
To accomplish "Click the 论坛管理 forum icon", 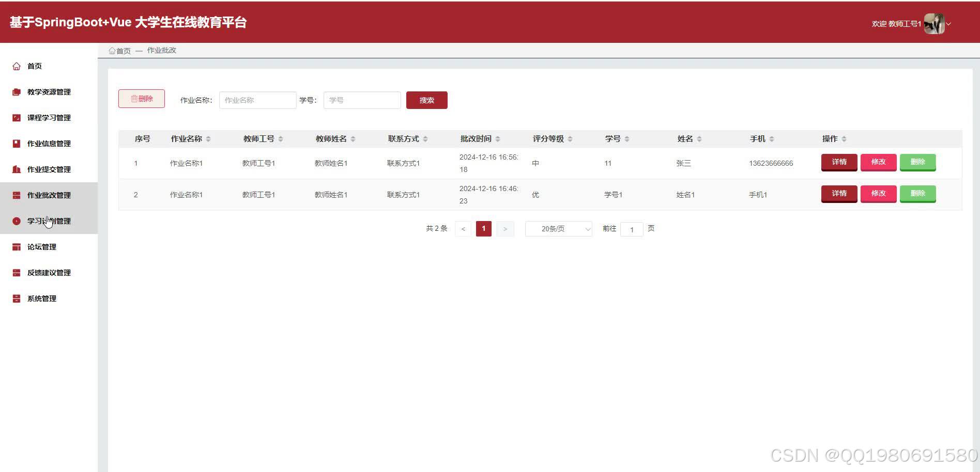I will tap(16, 246).
